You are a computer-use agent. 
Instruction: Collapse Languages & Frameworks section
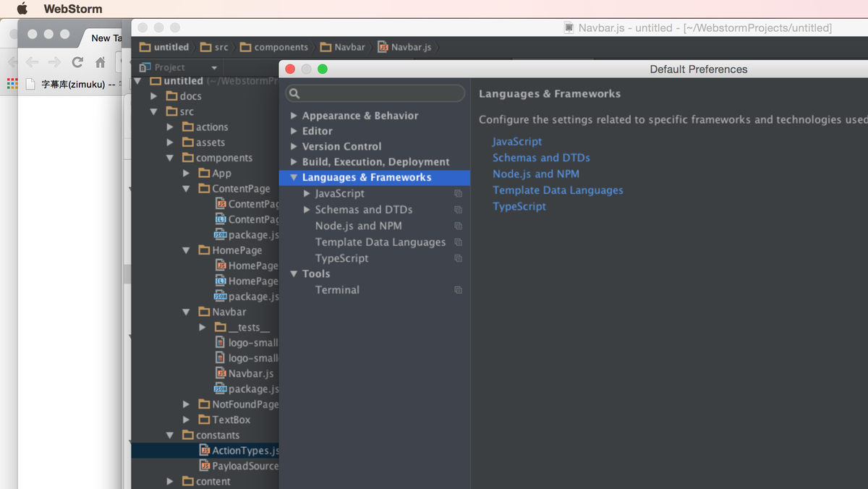[x=294, y=177]
